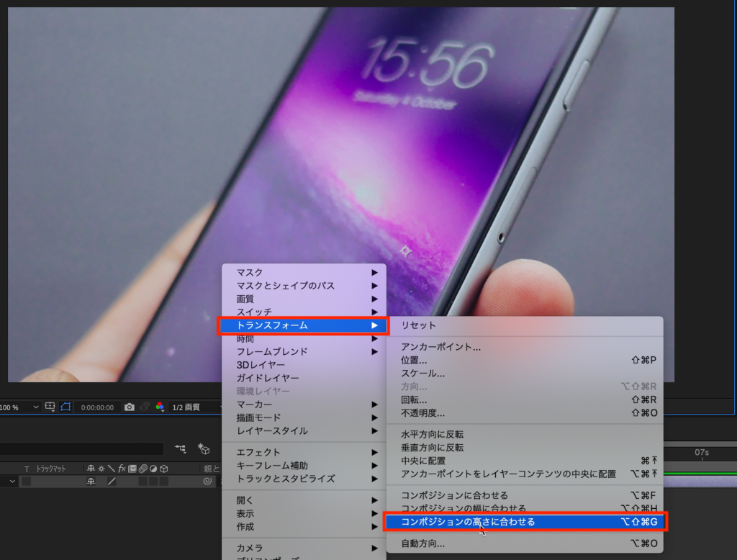This screenshot has height=560, width=737.
Task: Open the 表示 submenu
Action: pyautogui.click(x=304, y=513)
